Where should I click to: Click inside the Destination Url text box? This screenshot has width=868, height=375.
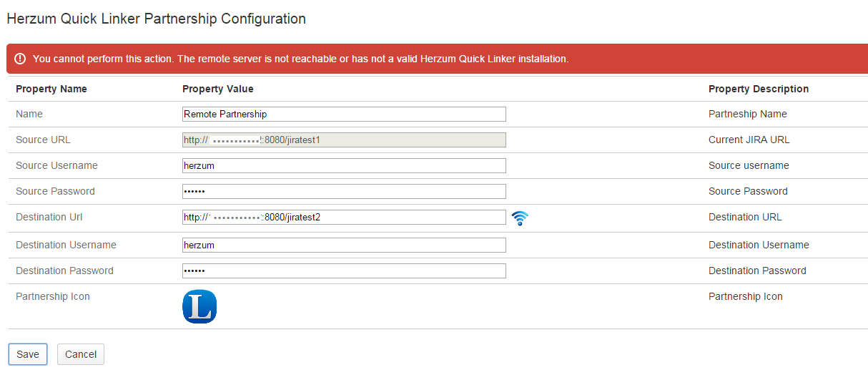point(344,217)
